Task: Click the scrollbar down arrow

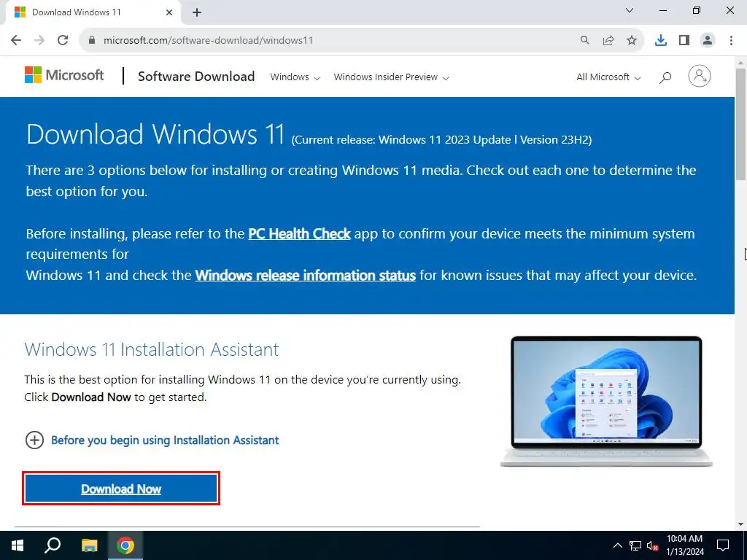Action: 741,524
